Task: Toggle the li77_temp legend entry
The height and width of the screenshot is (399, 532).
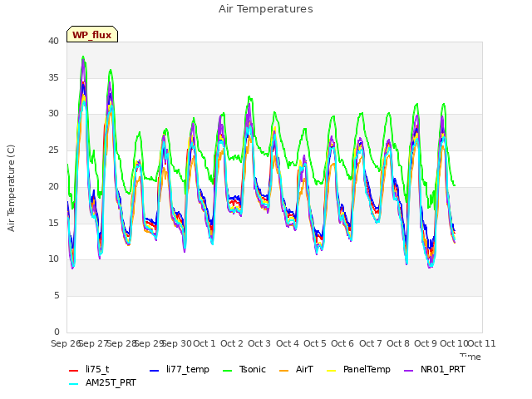Action: click(180, 369)
